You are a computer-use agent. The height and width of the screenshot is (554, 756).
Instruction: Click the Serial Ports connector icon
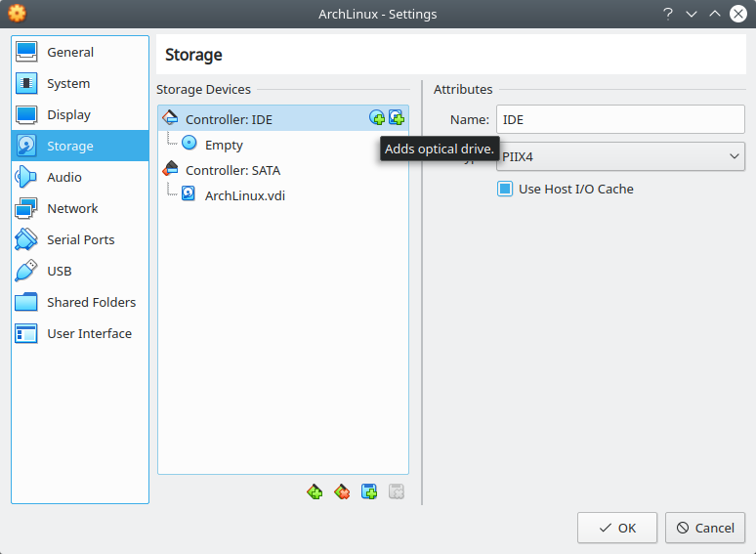(26, 239)
